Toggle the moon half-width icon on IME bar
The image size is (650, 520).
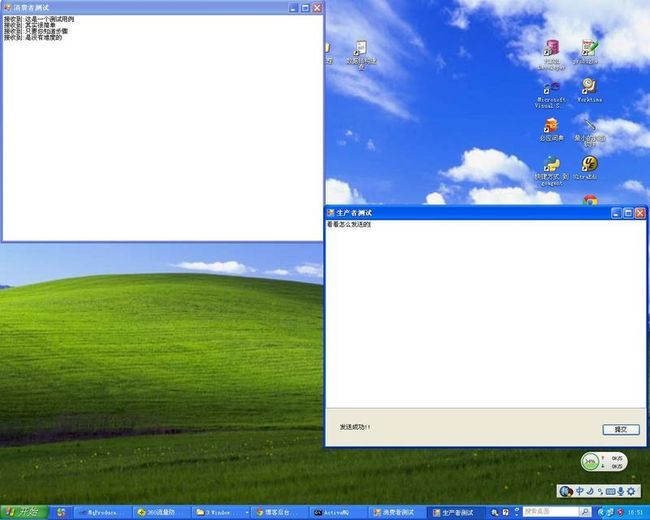click(x=590, y=491)
